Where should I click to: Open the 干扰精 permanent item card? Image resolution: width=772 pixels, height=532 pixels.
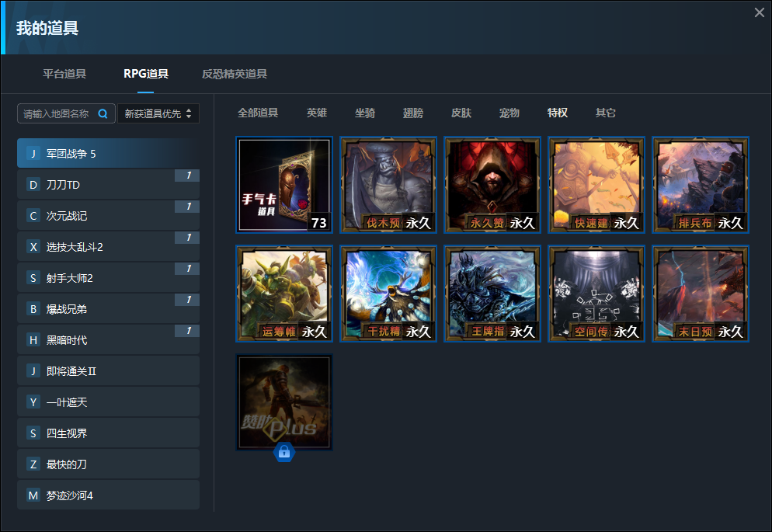[388, 294]
